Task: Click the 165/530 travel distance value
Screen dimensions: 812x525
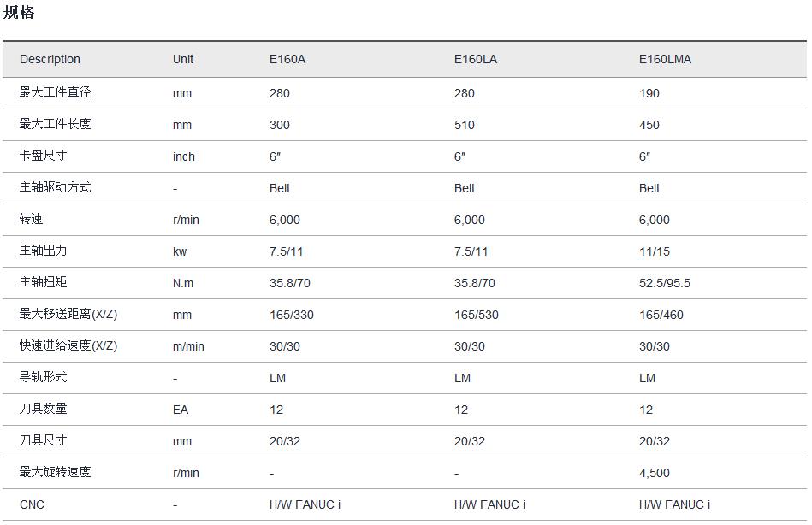Action: pos(477,315)
